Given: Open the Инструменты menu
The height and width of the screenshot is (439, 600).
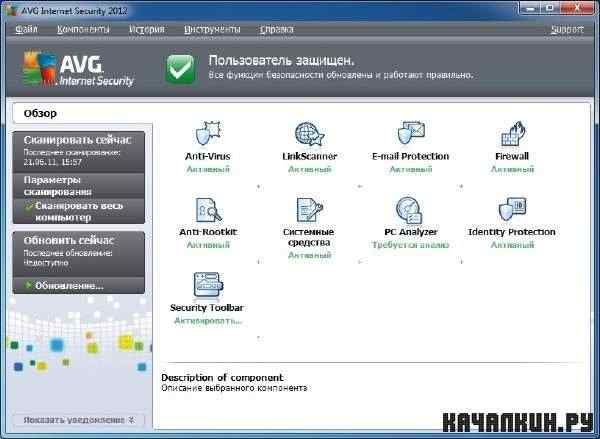Looking at the screenshot, I should tap(212, 29).
